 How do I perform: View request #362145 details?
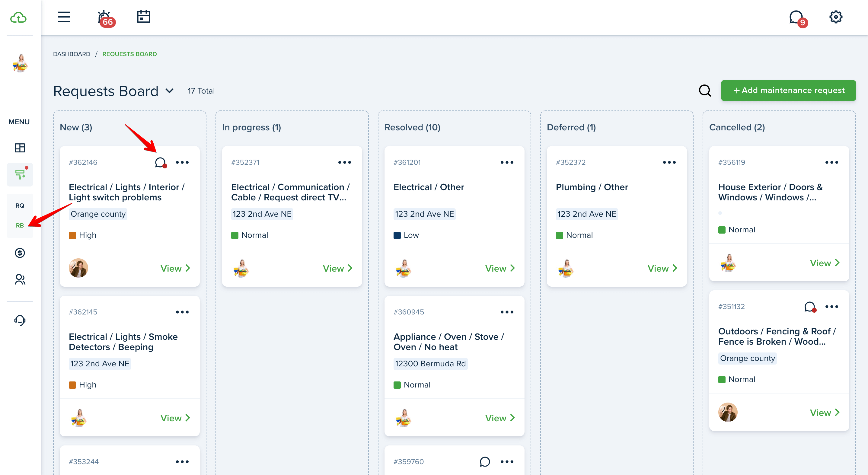175,418
